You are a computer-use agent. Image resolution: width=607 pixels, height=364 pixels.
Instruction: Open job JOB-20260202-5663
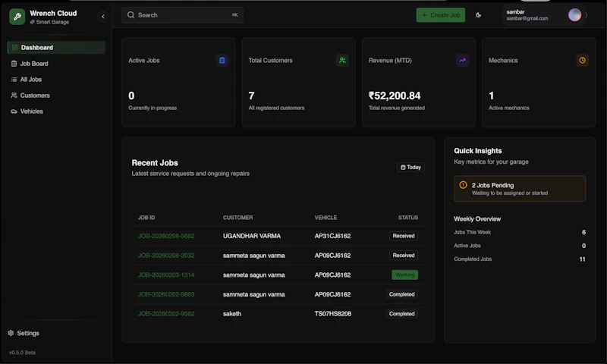point(166,294)
